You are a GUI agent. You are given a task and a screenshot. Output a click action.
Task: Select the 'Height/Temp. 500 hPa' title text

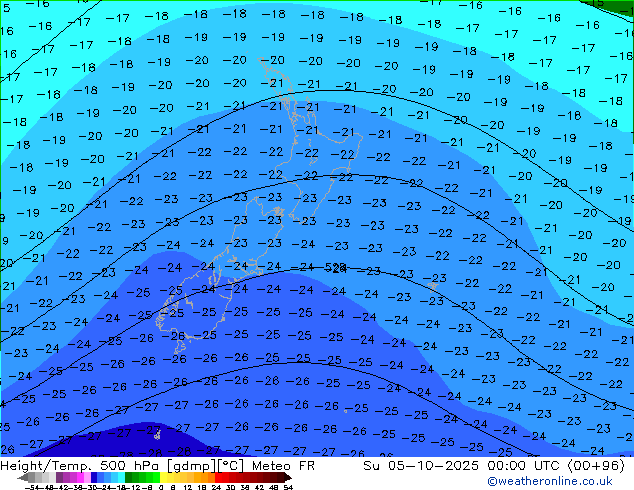(80, 466)
